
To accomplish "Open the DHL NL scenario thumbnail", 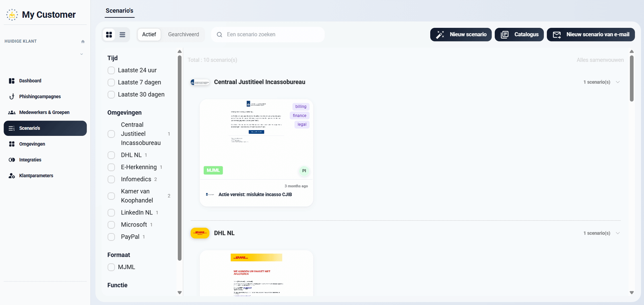I will pyautogui.click(x=256, y=274).
